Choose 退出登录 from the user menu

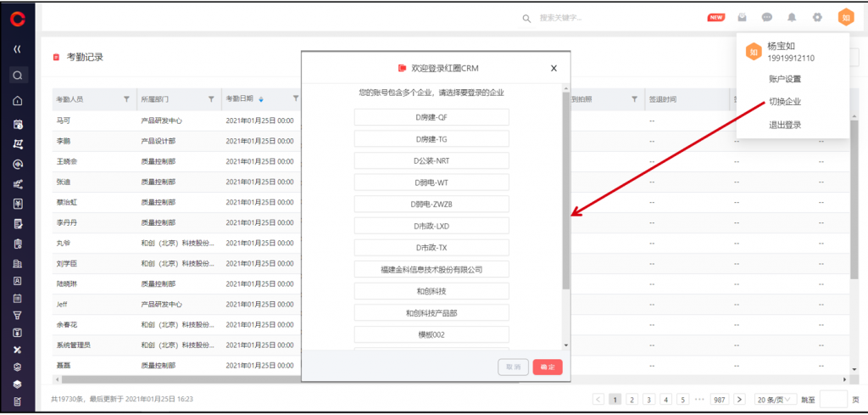(x=785, y=125)
